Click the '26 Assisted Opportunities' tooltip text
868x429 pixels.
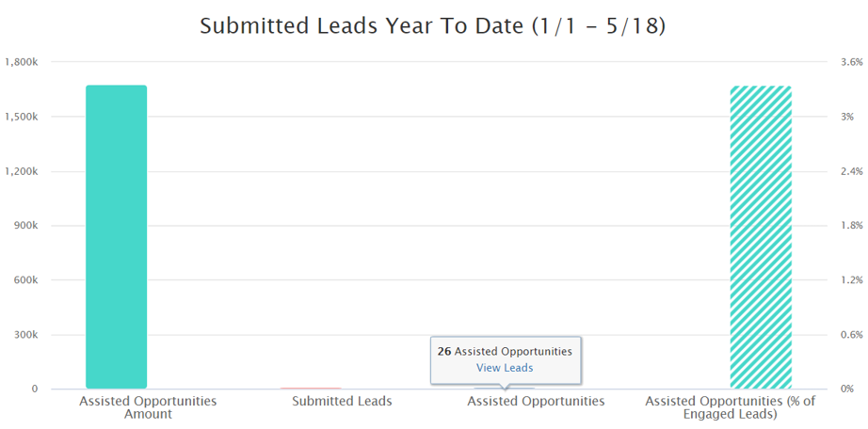(505, 352)
